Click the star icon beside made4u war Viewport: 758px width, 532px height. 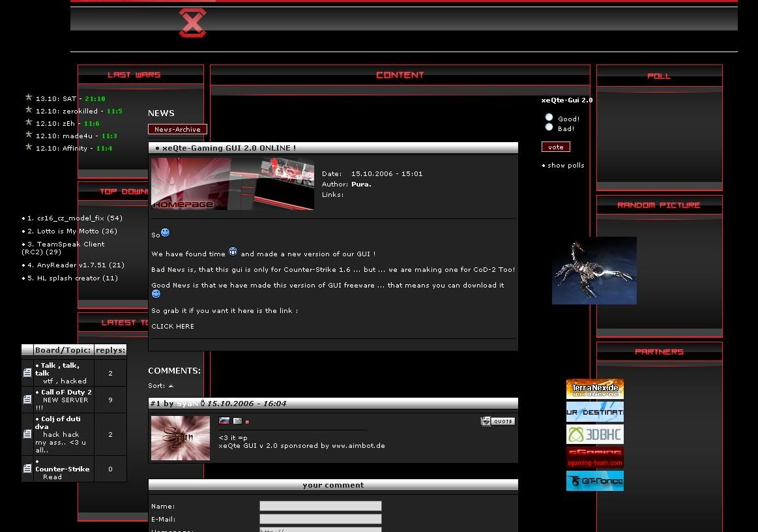pos(29,134)
